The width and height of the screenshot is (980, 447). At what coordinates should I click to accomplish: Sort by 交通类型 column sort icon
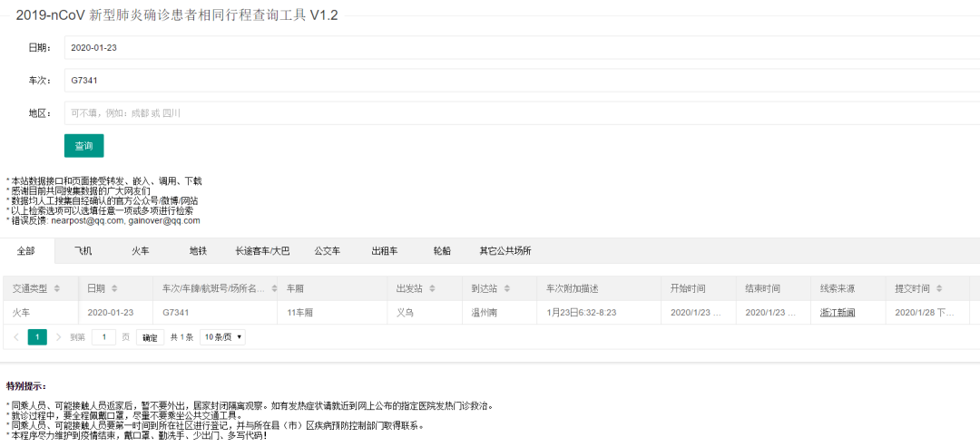(x=57, y=288)
